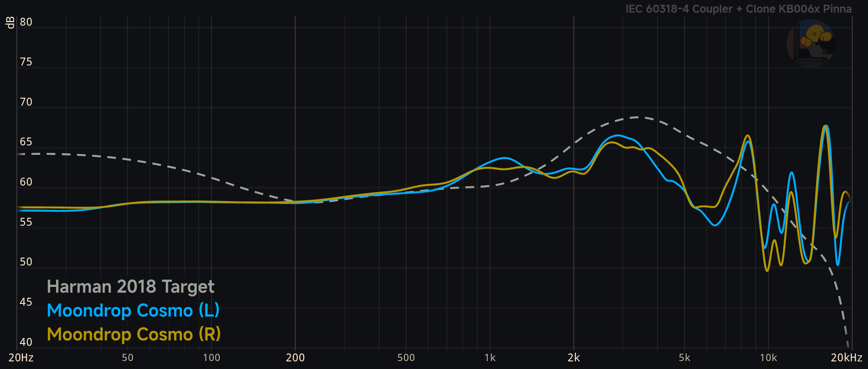Click the 50 Hz frequency axis label

pyautogui.click(x=128, y=358)
